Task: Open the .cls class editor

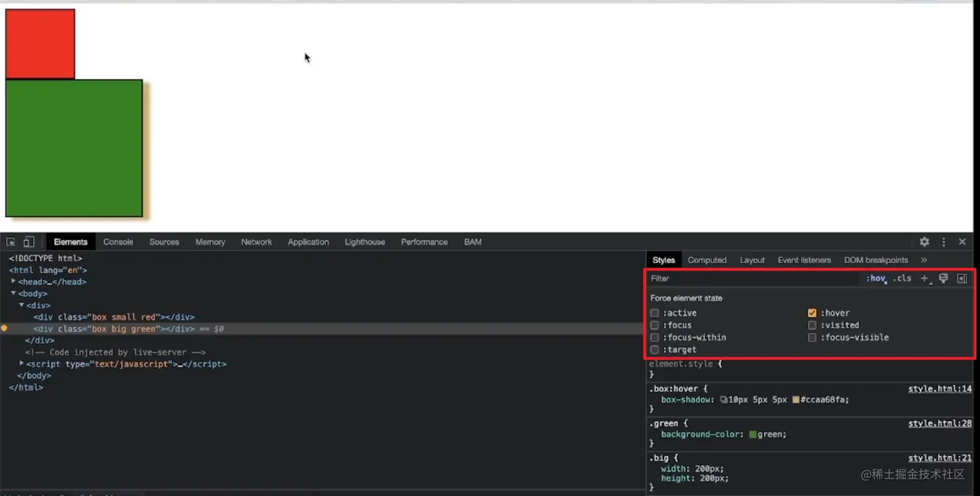Action: click(x=902, y=278)
